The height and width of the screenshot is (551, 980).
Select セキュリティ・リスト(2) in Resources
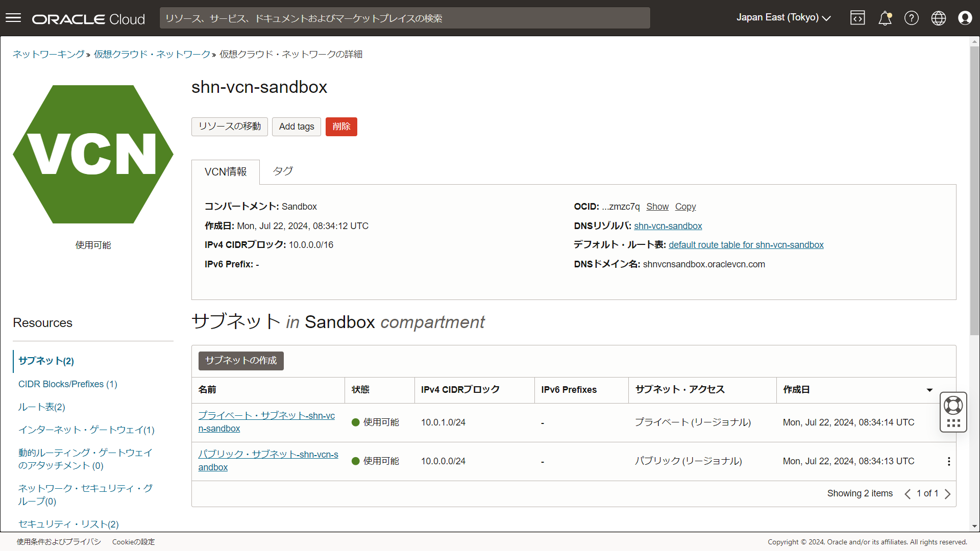(68, 524)
